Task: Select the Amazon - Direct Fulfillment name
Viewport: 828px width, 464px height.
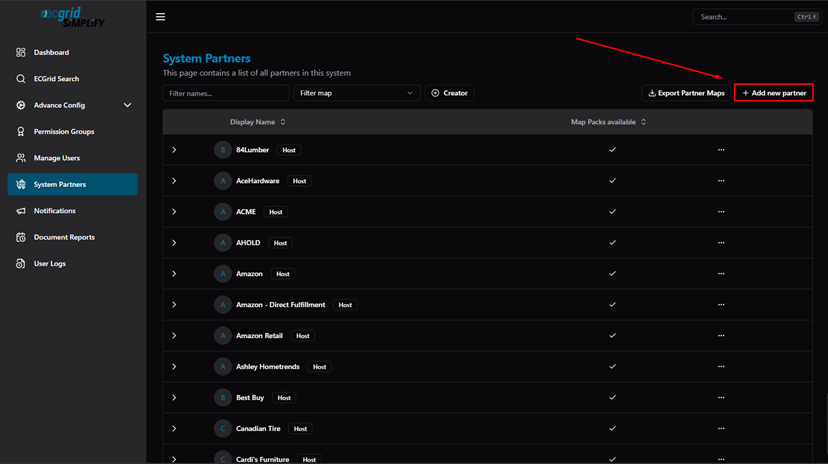Action: (x=280, y=305)
